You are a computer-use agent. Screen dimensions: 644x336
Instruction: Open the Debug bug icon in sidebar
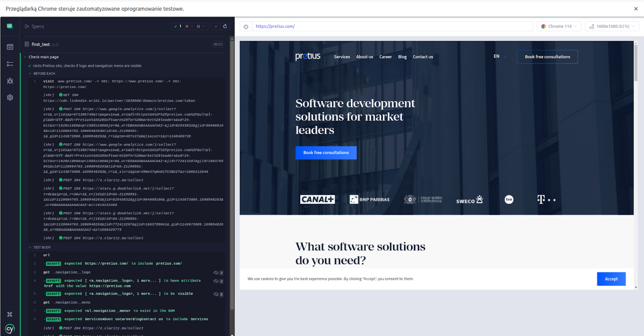[10, 81]
